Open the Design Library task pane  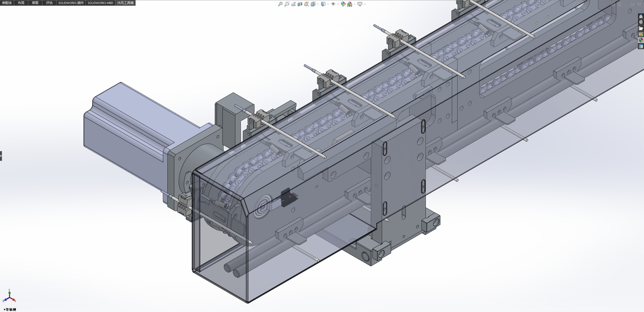click(641, 22)
